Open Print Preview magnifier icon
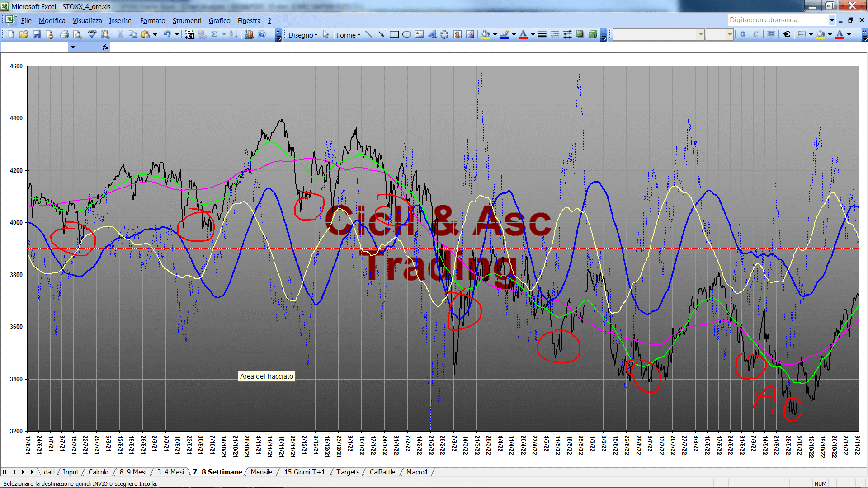 (x=77, y=35)
